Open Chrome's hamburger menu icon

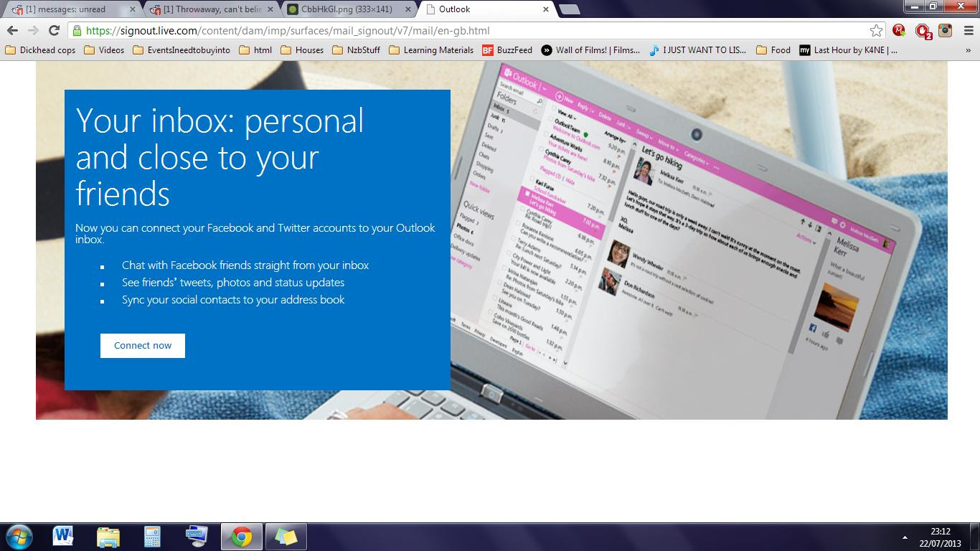[969, 31]
